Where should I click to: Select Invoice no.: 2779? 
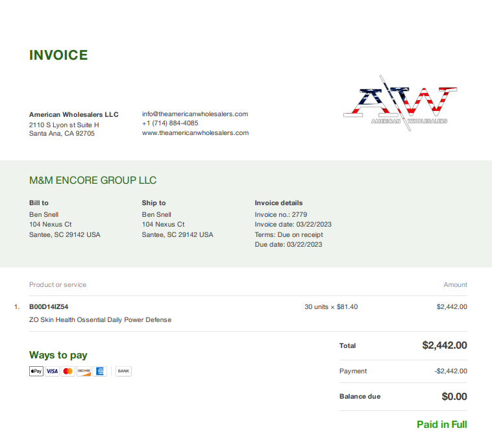[x=281, y=214]
